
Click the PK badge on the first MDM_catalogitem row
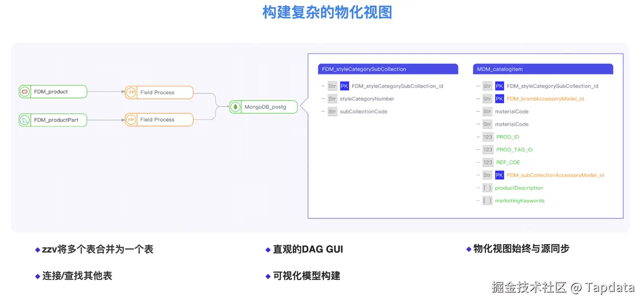(499, 86)
